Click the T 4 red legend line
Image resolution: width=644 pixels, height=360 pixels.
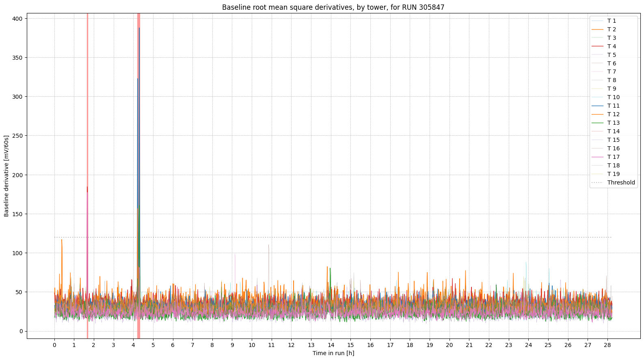pos(598,46)
